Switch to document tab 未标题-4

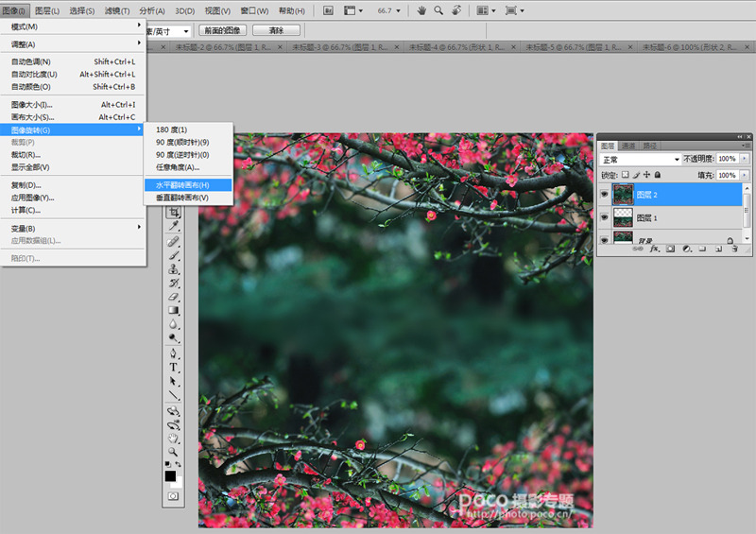point(460,47)
